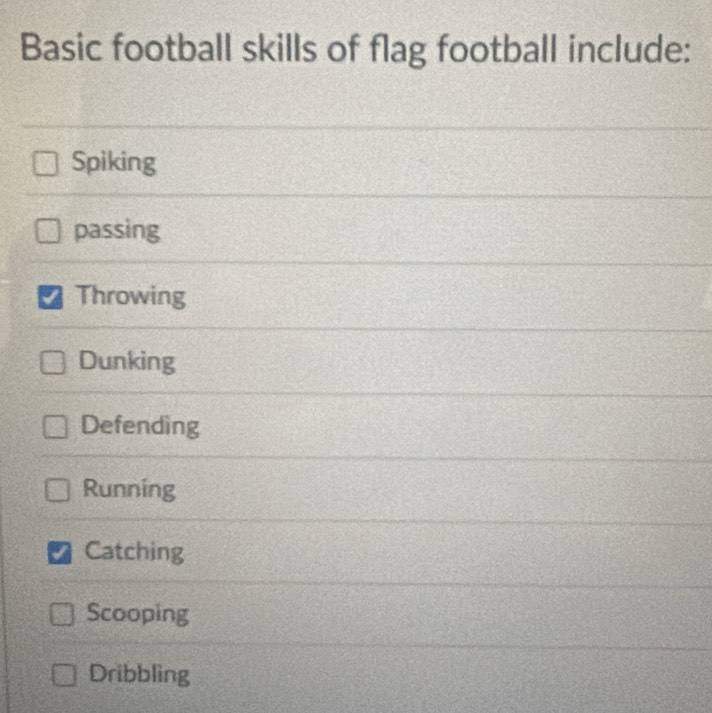Select the Defending checkbox
The height and width of the screenshot is (713, 712).
coord(55,427)
